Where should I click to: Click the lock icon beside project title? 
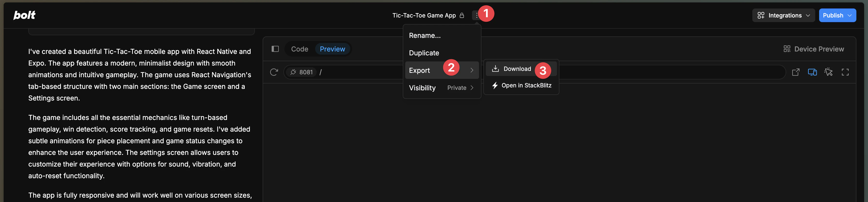click(462, 16)
